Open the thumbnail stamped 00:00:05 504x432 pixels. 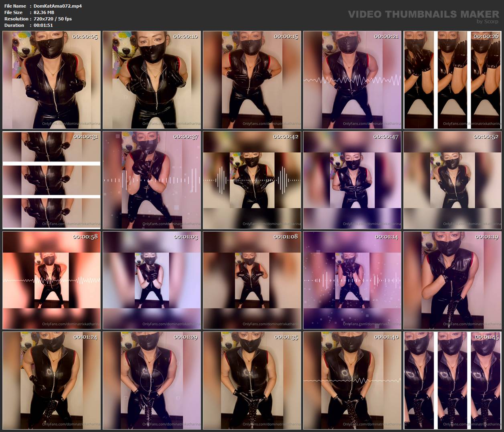[x=51, y=80]
